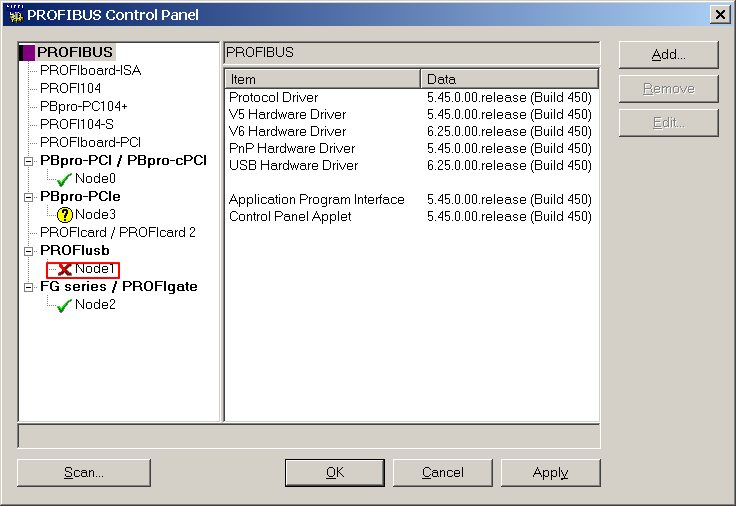
Task: Select PROFIboard-ISA in the tree
Action: click(x=91, y=70)
